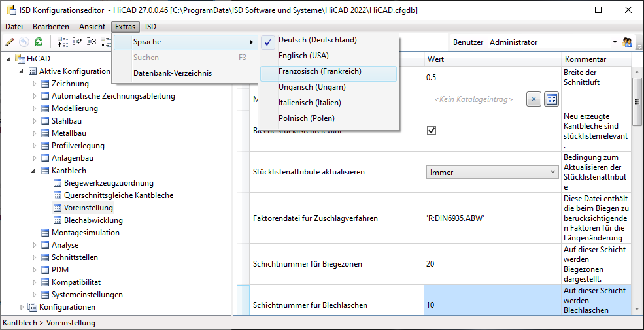Expand the Modellierung tree node arrow
Viewport: 644px width, 330px height.
coord(35,108)
